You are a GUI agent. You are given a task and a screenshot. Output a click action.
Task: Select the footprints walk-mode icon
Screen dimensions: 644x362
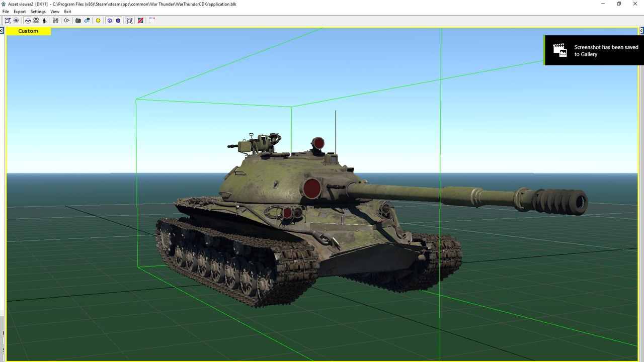coord(36,21)
